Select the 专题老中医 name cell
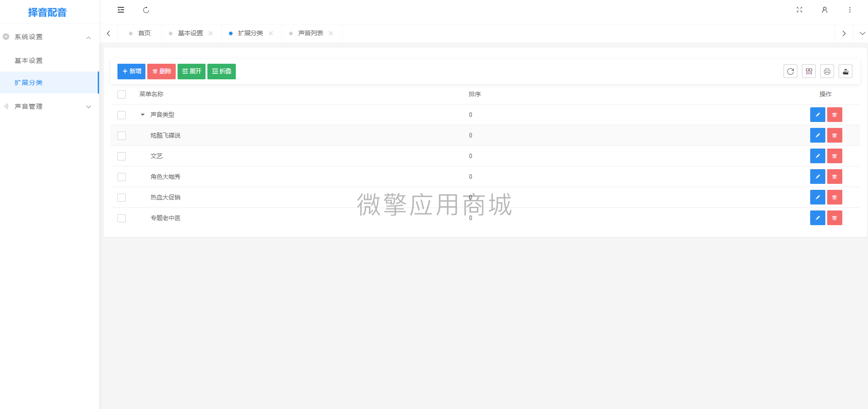The height and width of the screenshot is (409, 868). point(166,218)
